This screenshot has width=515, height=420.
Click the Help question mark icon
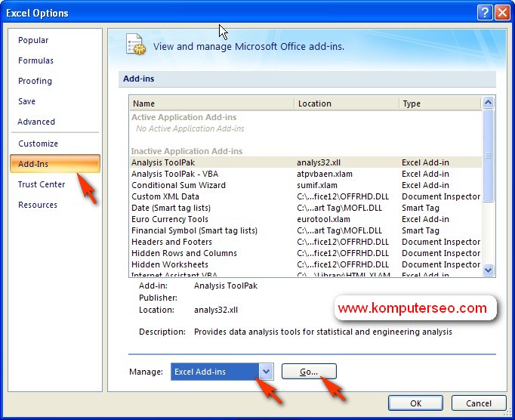click(x=485, y=13)
